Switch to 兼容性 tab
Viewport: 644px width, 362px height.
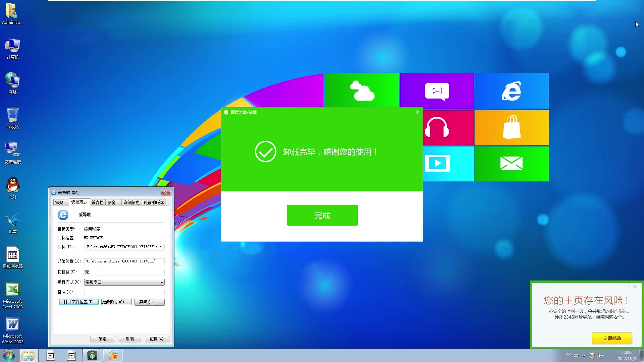[x=98, y=202]
